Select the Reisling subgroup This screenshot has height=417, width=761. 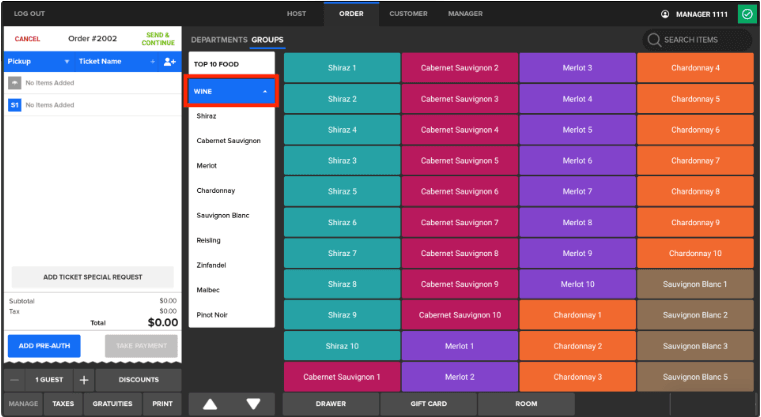click(208, 240)
